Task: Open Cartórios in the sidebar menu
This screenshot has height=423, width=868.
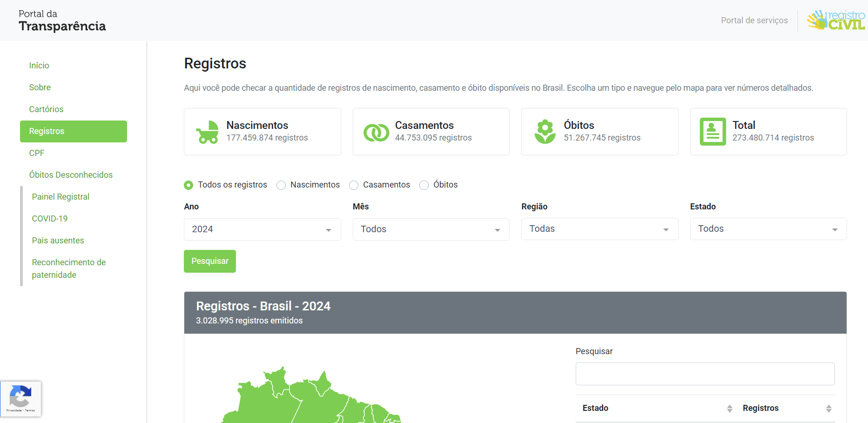Action: [x=46, y=109]
